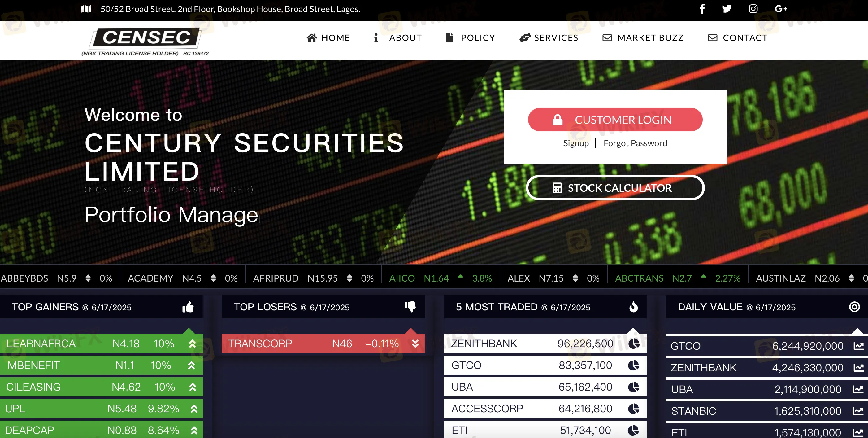Click the target icon in Daily Value
This screenshot has width=868, height=438.
click(854, 307)
